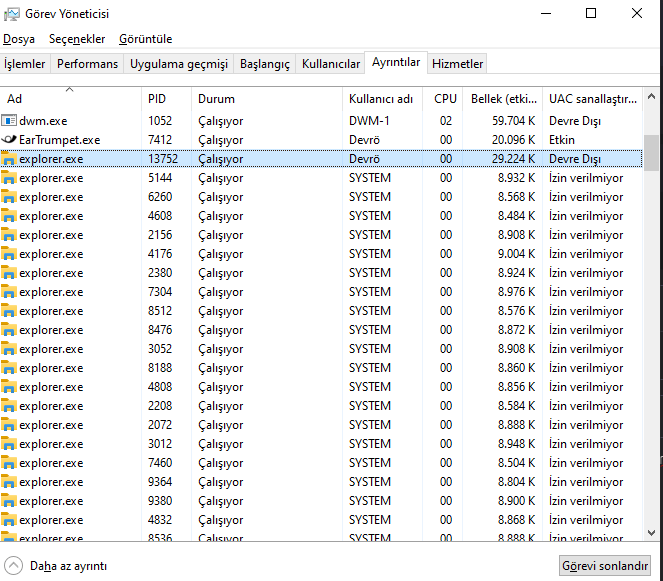Click memory value 9.004 K
This screenshot has width=663, height=581.
(x=517, y=254)
